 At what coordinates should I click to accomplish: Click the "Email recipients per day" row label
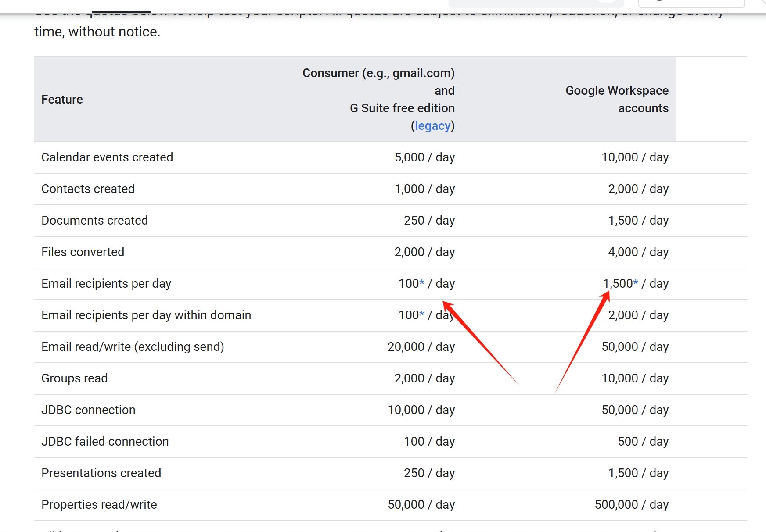pos(106,284)
